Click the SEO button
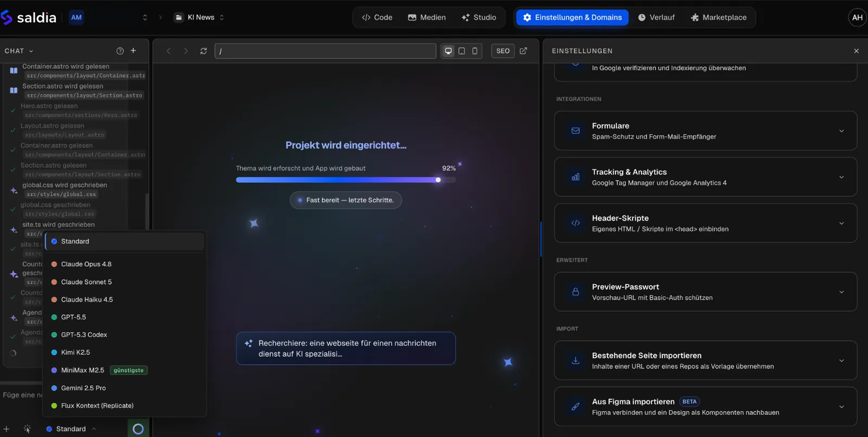 pyautogui.click(x=503, y=51)
